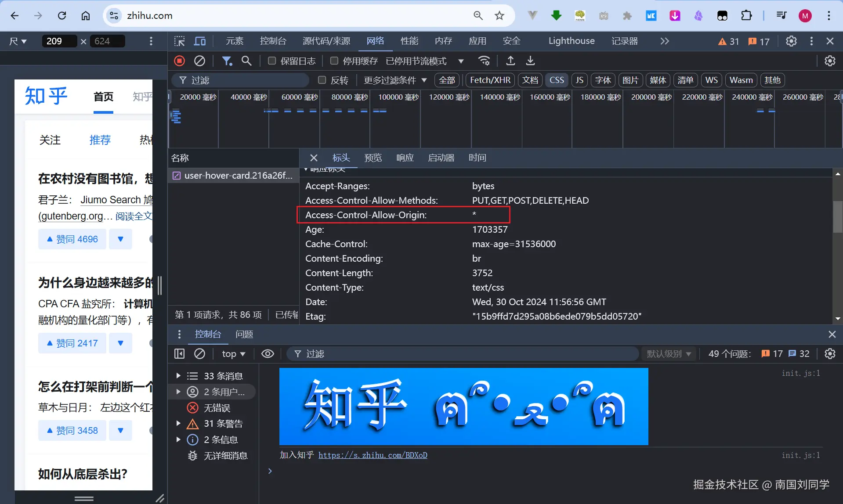
Task: Click the network filter input field
Action: [x=240, y=80]
